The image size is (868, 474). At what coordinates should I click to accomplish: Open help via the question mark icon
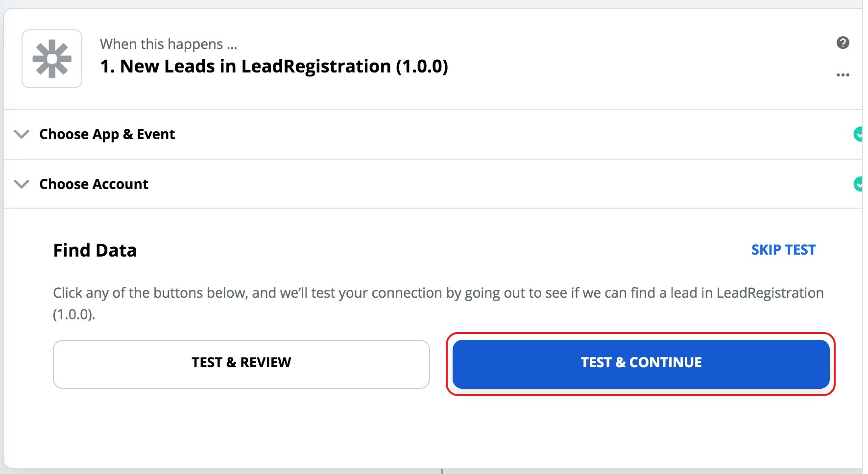click(x=843, y=43)
